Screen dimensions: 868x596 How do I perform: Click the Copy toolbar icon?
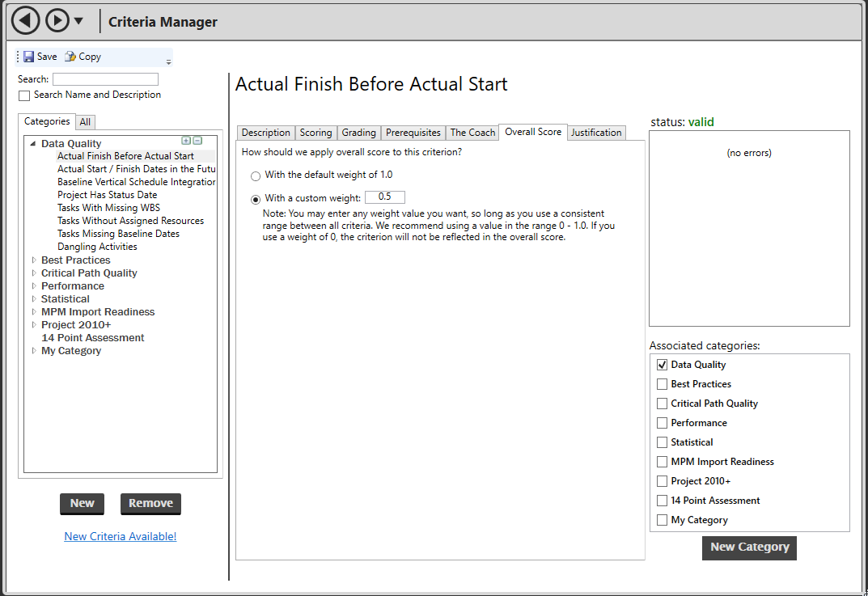tap(70, 57)
